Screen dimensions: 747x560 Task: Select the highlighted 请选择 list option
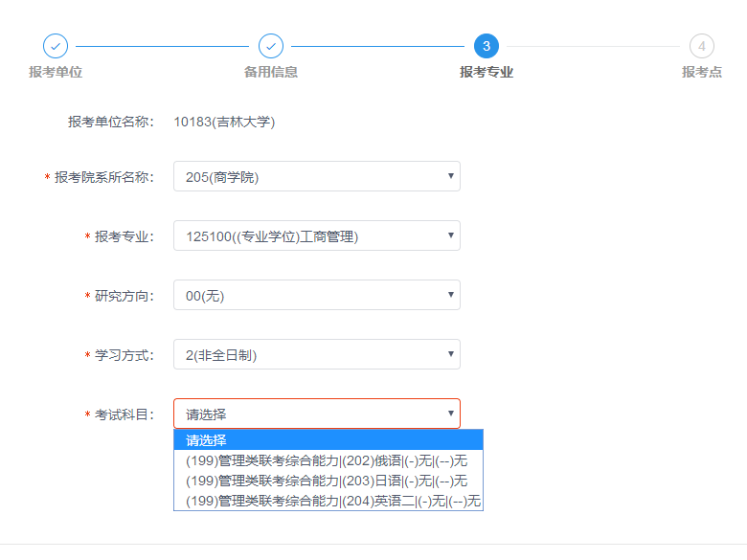coord(328,440)
